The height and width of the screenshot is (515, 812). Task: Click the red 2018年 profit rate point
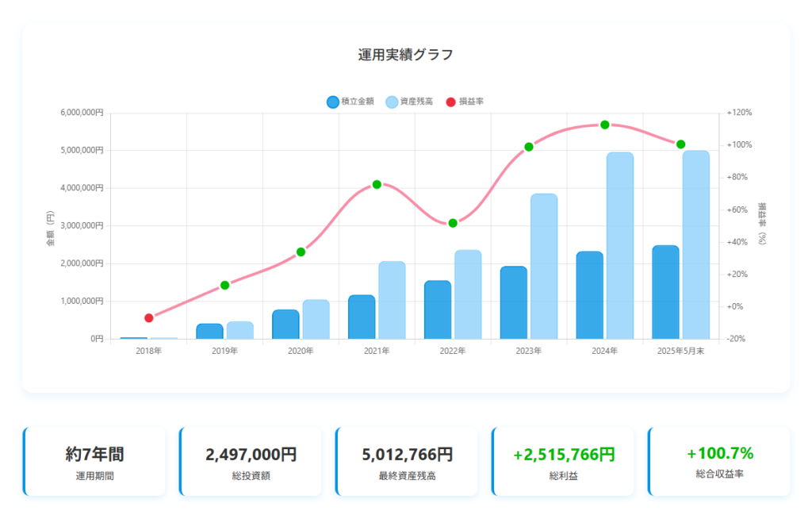tap(149, 317)
